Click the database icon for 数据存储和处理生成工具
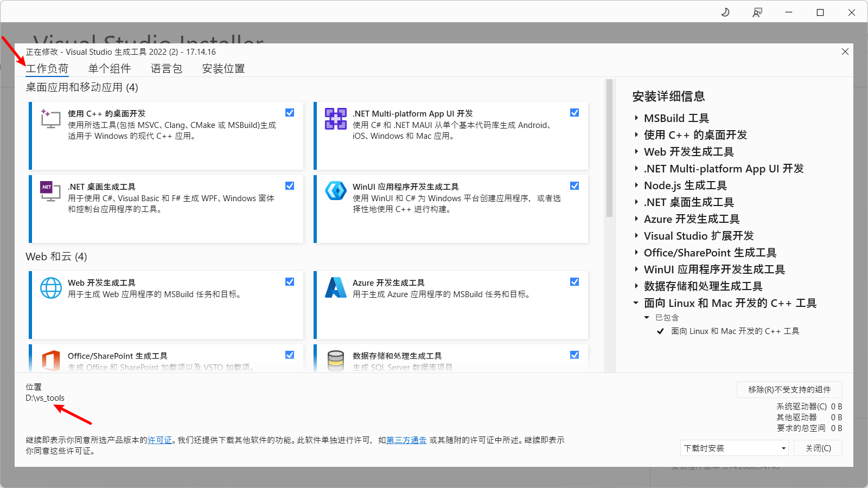 pyautogui.click(x=335, y=361)
